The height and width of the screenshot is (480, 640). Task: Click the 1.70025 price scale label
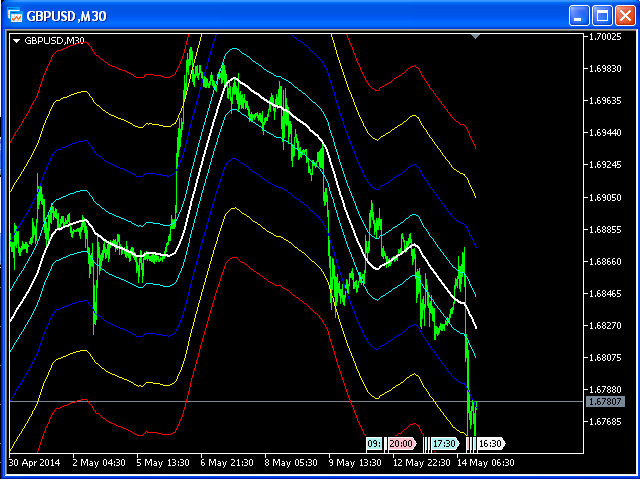(x=604, y=37)
